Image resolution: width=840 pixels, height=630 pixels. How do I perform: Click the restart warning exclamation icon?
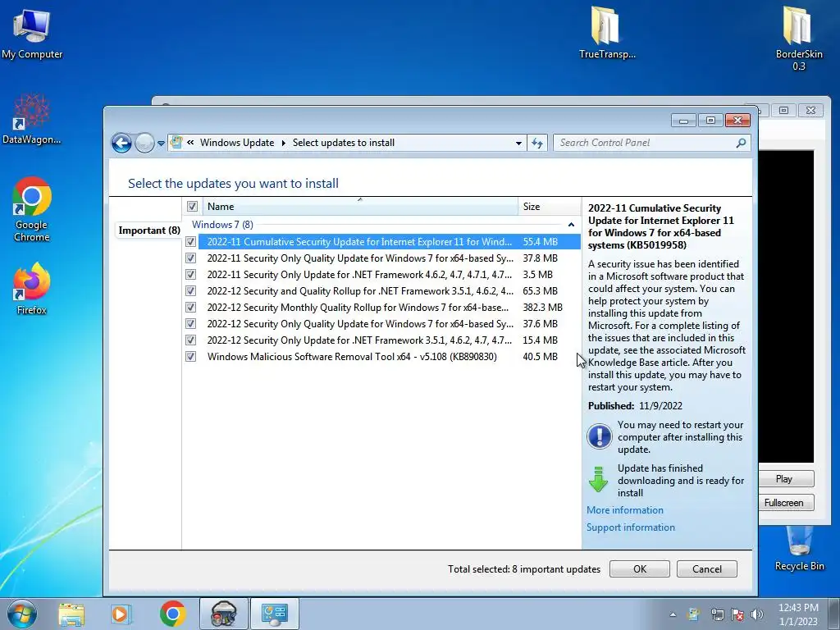[600, 436]
